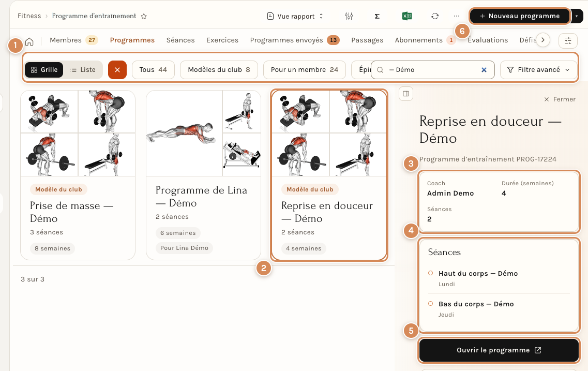Go to the Passages tab
The image size is (588, 371).
coord(367,40)
